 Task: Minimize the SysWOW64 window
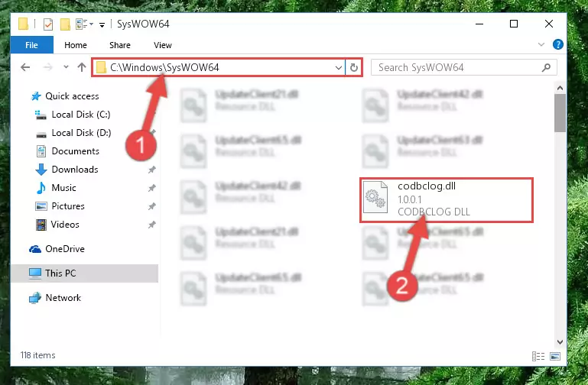(479, 24)
